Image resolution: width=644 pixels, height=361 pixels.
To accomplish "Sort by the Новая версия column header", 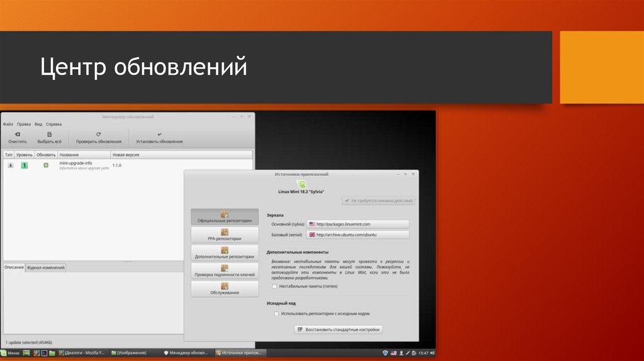I will (x=181, y=155).
